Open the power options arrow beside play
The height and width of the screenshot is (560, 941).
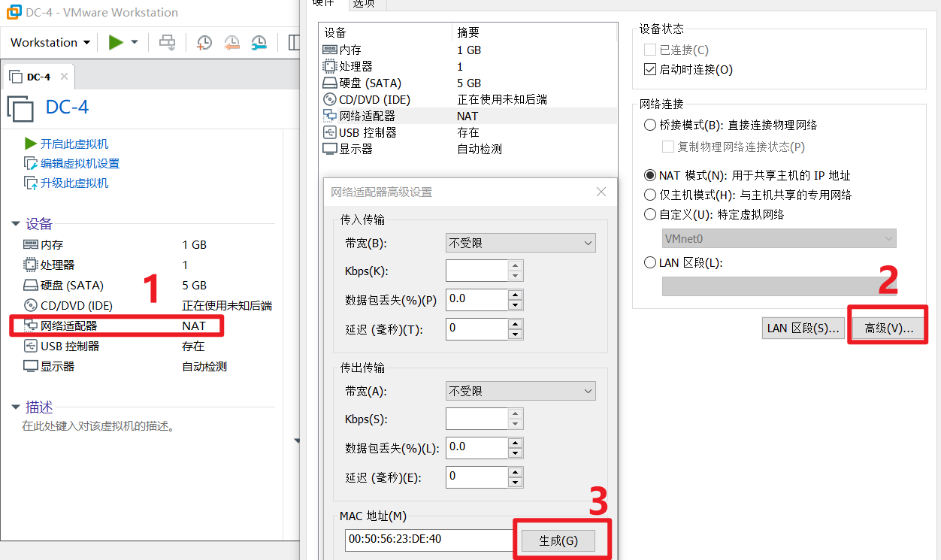tap(135, 42)
